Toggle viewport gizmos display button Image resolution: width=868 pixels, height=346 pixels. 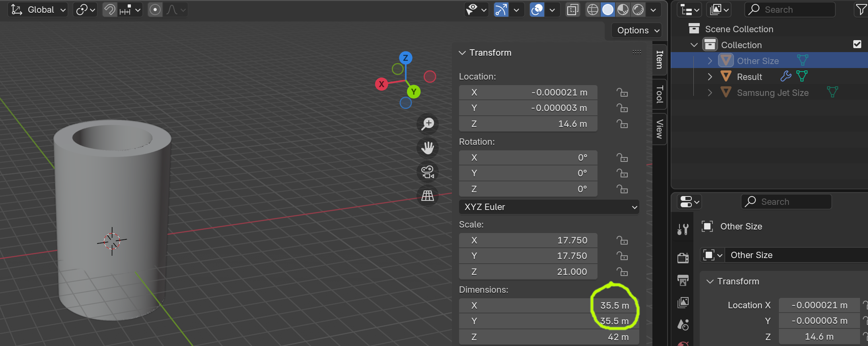pos(501,10)
